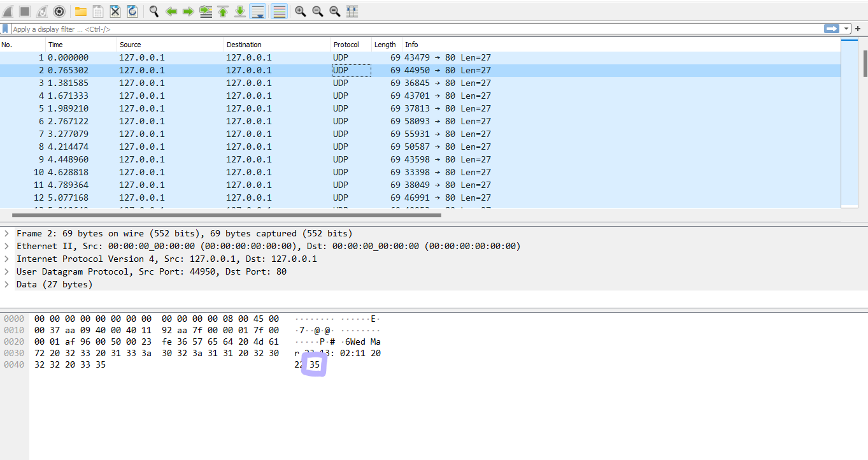Open the find packet toolbar icon
The image size is (868, 460).
(153, 11)
